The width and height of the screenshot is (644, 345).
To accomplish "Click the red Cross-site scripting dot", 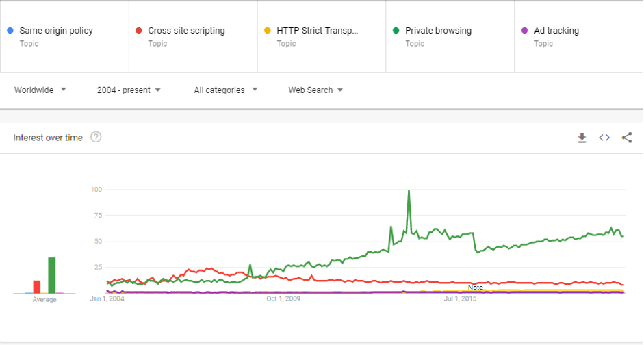I will pyautogui.click(x=139, y=31).
